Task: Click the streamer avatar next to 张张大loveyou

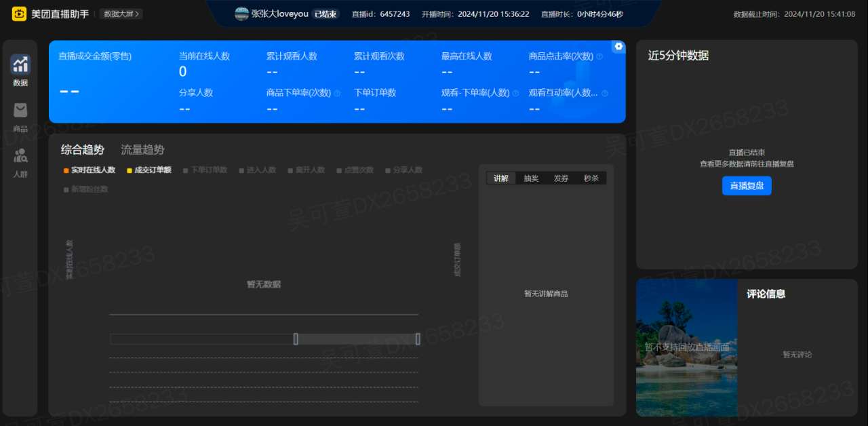Action: click(241, 14)
